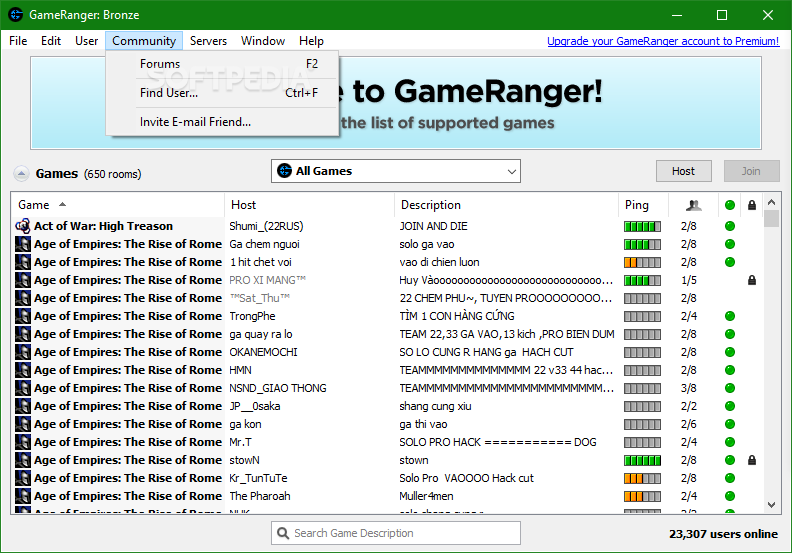This screenshot has height=553, width=792.
Task: Select the row hosted by NSND_GIAO THONG
Action: point(386,388)
